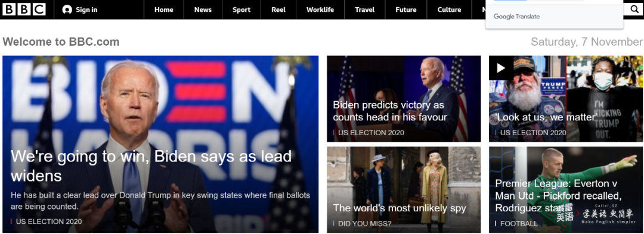Click the lead story summary about swing states

[160, 201]
